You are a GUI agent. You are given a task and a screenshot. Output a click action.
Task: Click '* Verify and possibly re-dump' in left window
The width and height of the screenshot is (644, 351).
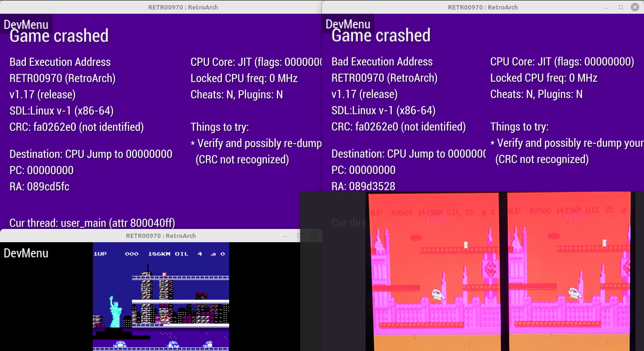coord(256,143)
